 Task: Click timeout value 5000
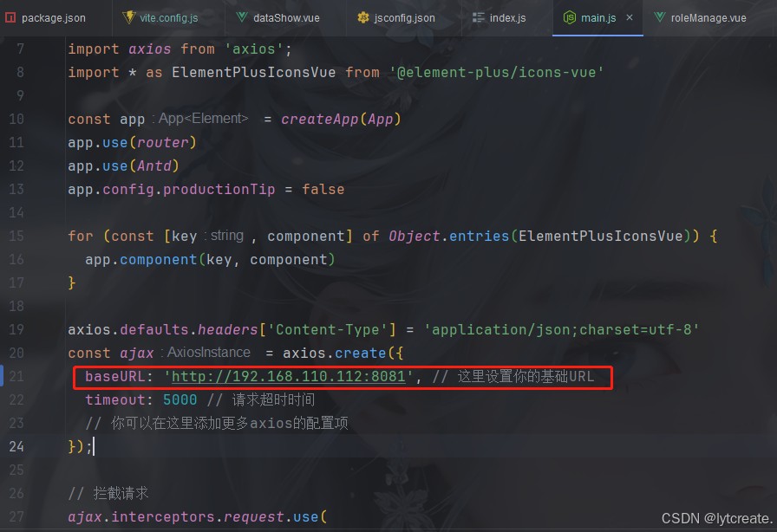(x=180, y=399)
